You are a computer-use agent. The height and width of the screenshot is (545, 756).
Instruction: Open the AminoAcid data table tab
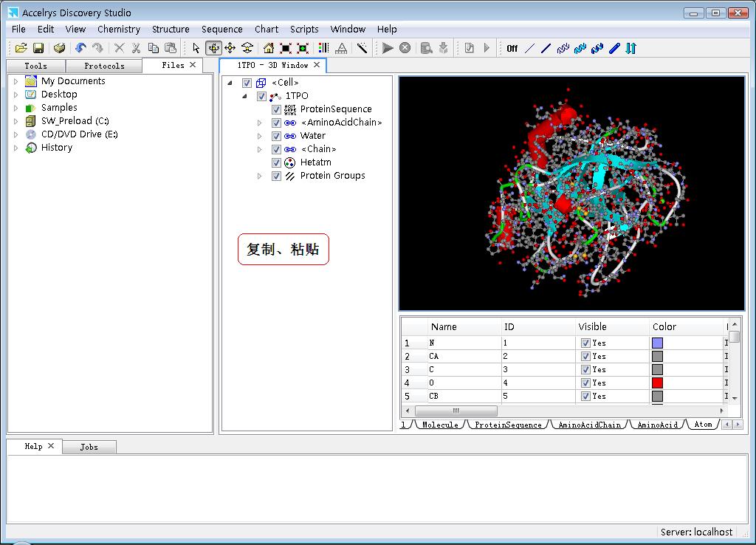point(657,425)
